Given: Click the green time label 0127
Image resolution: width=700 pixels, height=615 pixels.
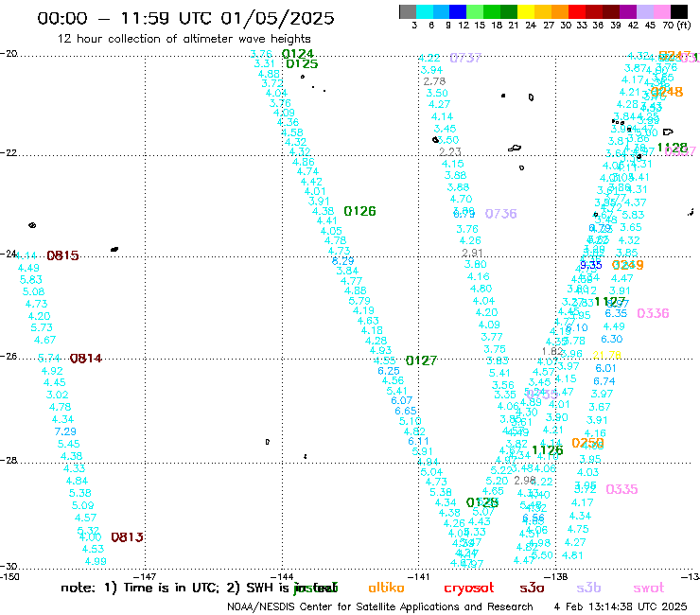Looking at the screenshot, I should point(422,360).
